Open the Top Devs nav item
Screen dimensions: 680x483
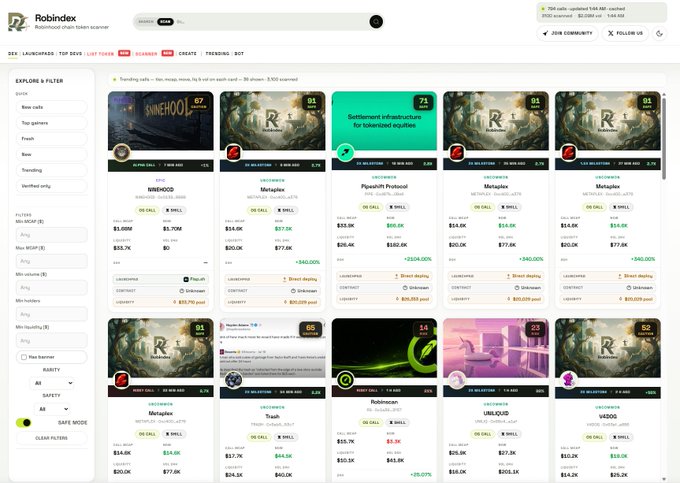[70, 54]
